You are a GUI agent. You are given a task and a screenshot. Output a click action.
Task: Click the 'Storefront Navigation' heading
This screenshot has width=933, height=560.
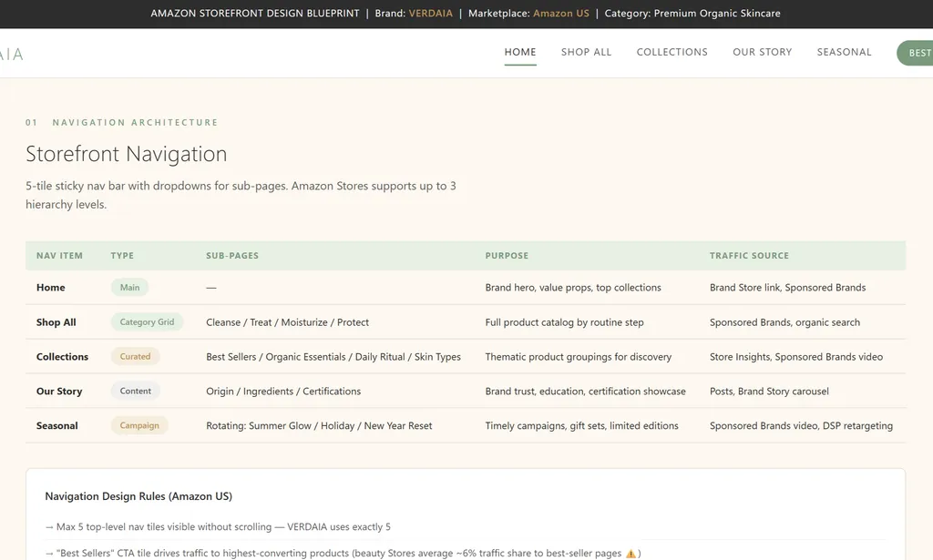tap(126, 154)
